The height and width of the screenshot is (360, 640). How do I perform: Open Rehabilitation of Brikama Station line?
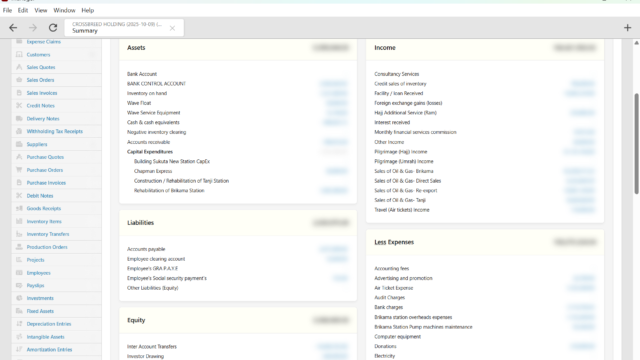pyautogui.click(x=169, y=190)
